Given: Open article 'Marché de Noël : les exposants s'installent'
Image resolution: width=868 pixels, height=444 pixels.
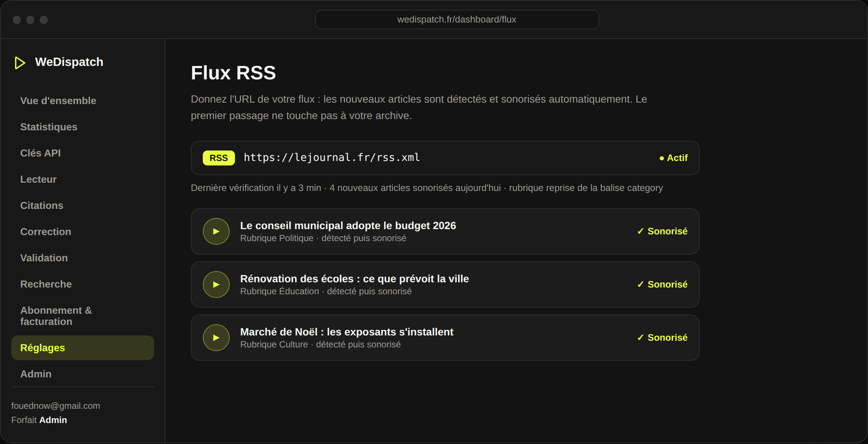Looking at the screenshot, I should tap(347, 332).
